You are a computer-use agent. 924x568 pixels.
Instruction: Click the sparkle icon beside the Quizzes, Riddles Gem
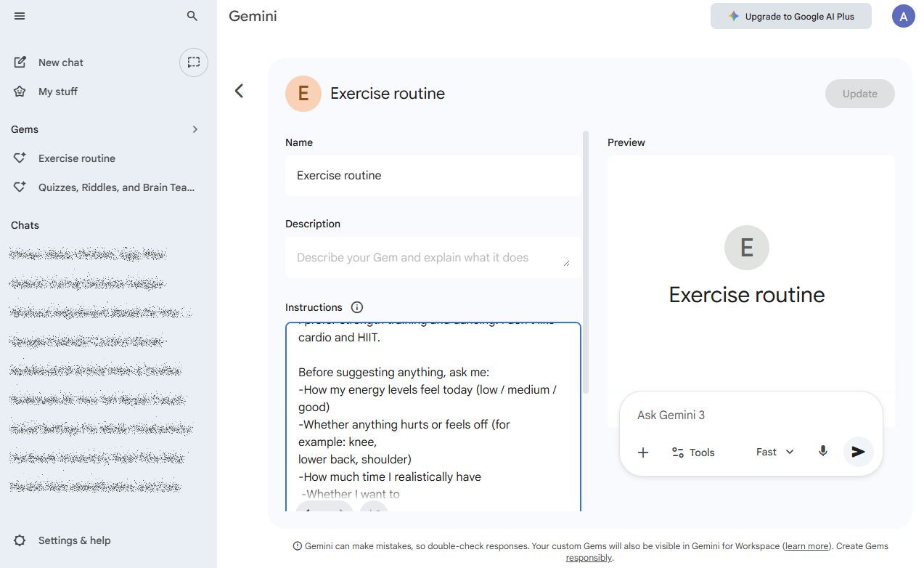(x=20, y=187)
